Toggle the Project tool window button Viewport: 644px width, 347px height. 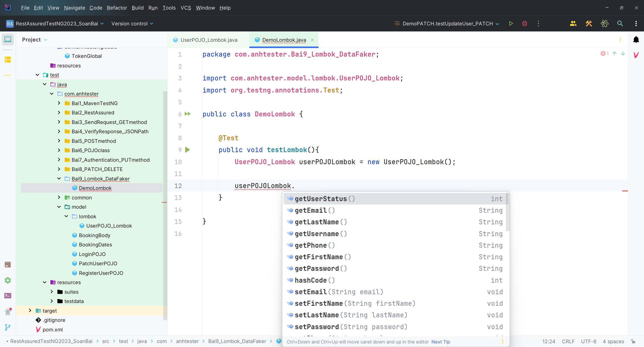pyautogui.click(x=8, y=40)
